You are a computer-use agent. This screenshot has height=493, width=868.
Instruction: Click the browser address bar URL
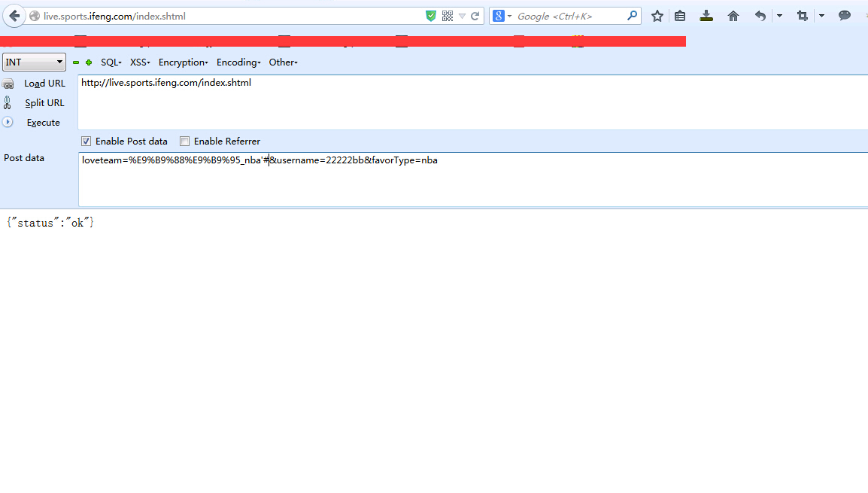114,16
